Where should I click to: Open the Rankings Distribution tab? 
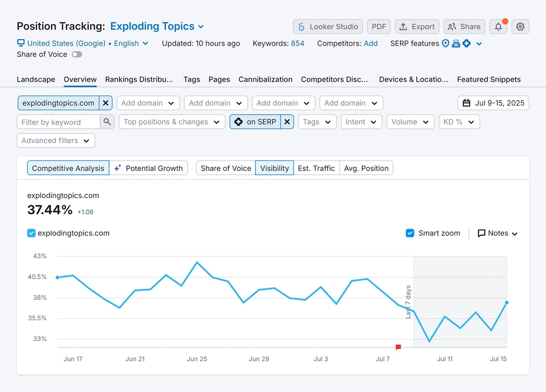[139, 79]
